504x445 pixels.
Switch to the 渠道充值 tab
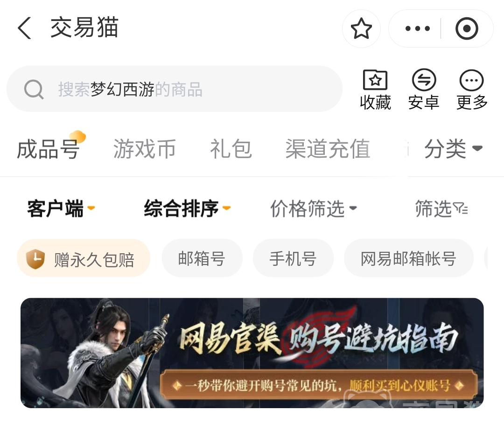(328, 149)
